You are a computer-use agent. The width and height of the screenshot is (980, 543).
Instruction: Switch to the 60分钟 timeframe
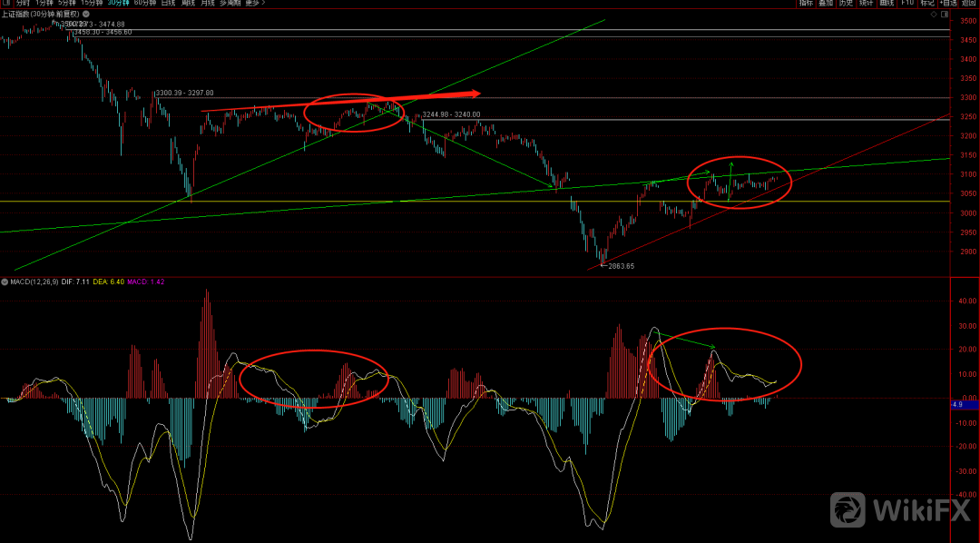click(x=145, y=4)
